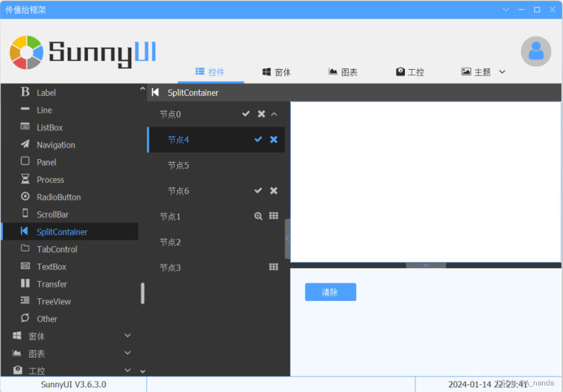The width and height of the screenshot is (563, 392).
Task: Click the blue checkmark on 节点4
Action: pos(258,139)
